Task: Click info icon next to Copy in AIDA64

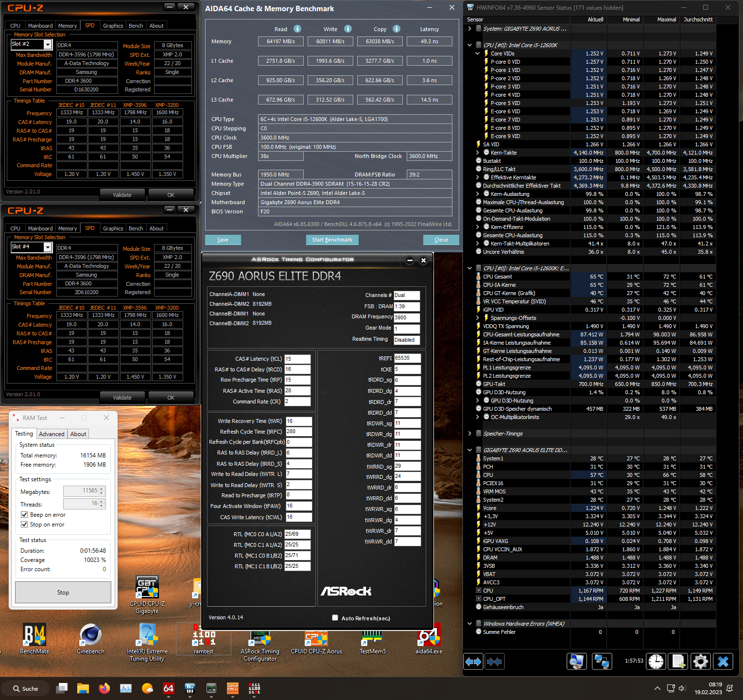Action: coord(397,29)
